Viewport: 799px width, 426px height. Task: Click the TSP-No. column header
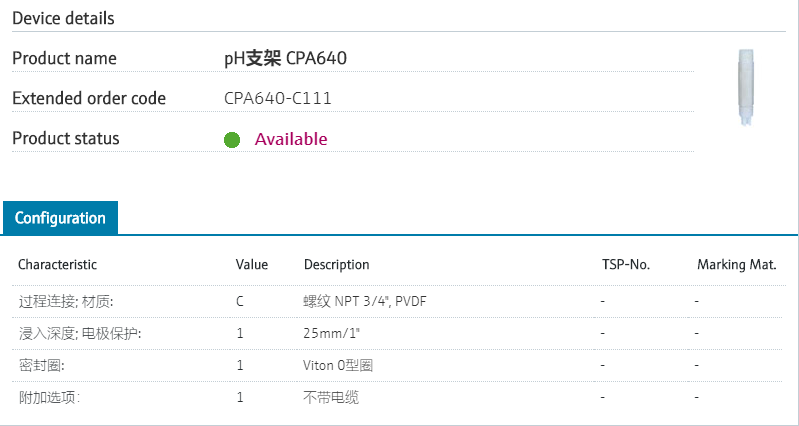point(625,265)
